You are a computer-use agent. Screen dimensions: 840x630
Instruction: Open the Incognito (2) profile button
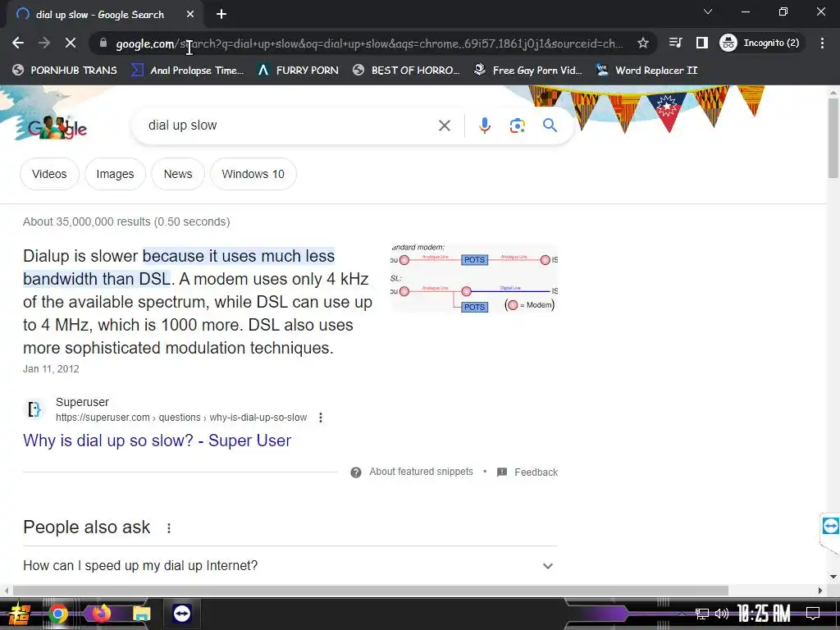(760, 43)
